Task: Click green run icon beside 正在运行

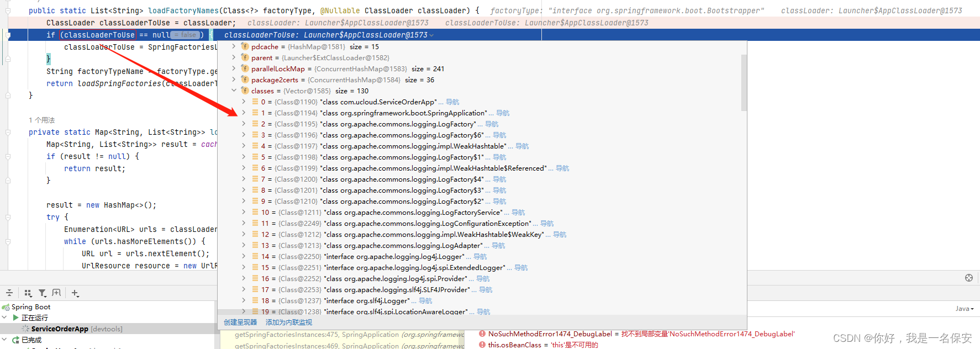Action: click(15, 318)
